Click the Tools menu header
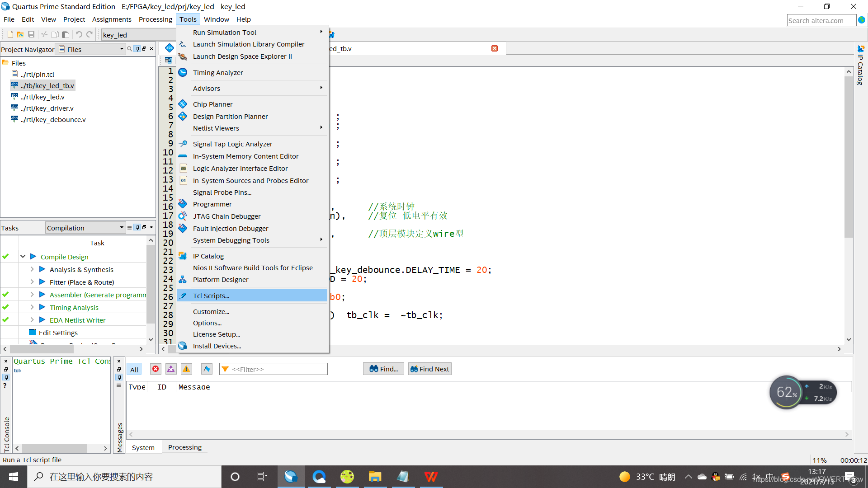This screenshot has height=488, width=868. coord(187,19)
